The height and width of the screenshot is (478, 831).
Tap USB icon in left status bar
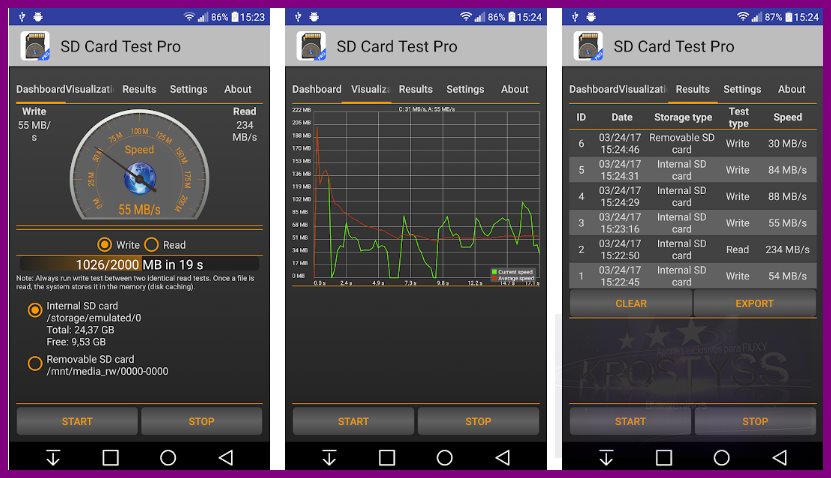point(22,17)
